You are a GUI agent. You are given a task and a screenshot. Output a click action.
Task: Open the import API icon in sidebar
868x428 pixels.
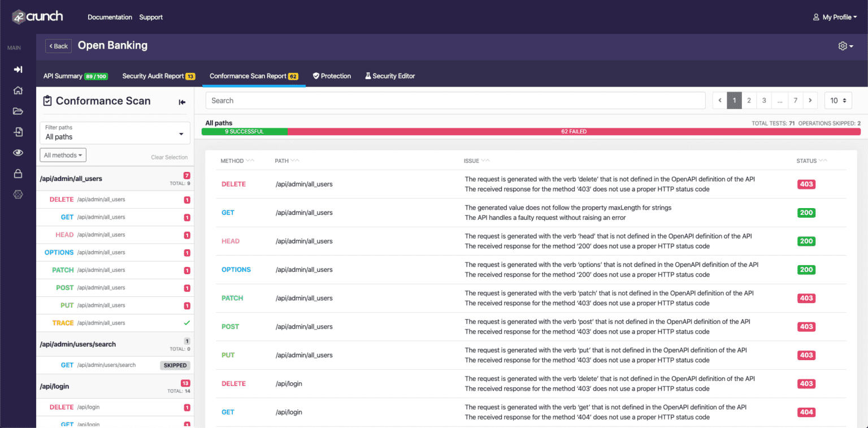coord(18,132)
